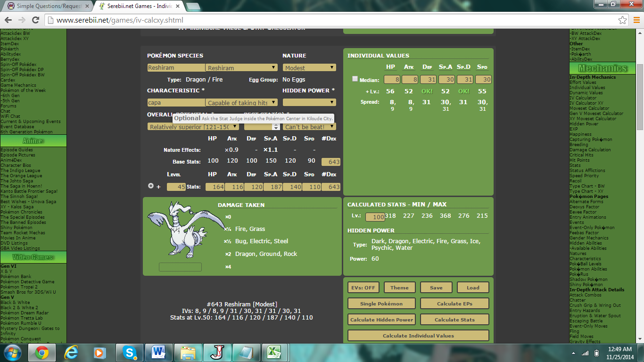Open the Shiny Pokémon link in Anime sidebar
Viewport: 644px width, 362px height.
coord(17,228)
